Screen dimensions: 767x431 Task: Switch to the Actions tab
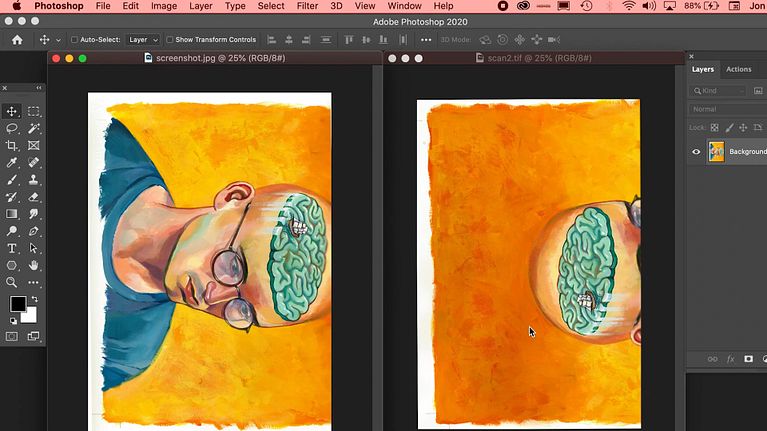point(738,69)
